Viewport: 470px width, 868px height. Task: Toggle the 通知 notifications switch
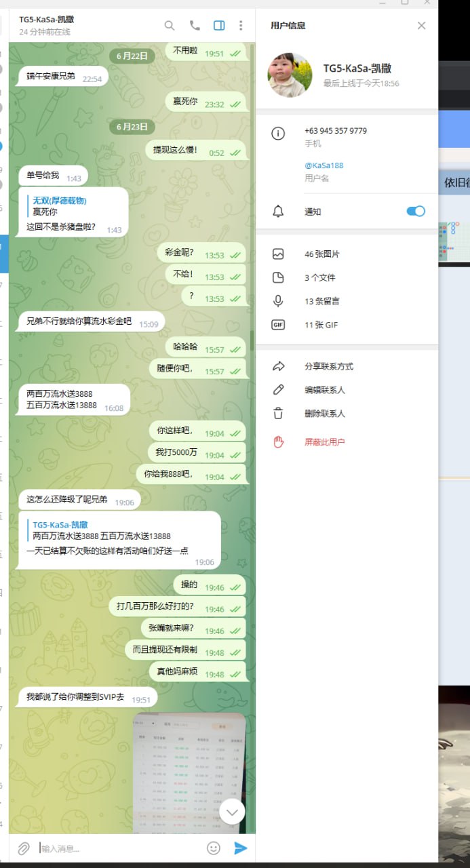tap(416, 211)
